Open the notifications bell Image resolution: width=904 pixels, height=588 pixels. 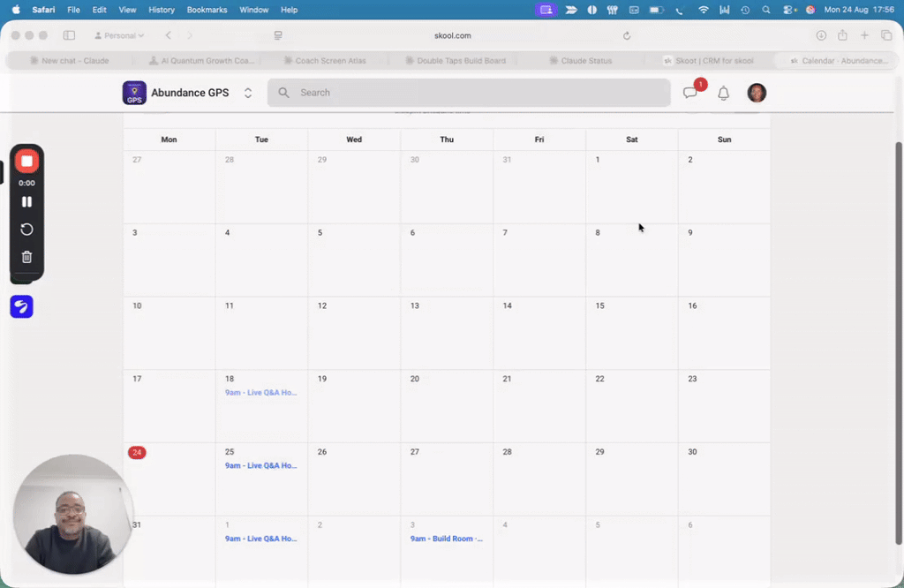[x=723, y=93]
